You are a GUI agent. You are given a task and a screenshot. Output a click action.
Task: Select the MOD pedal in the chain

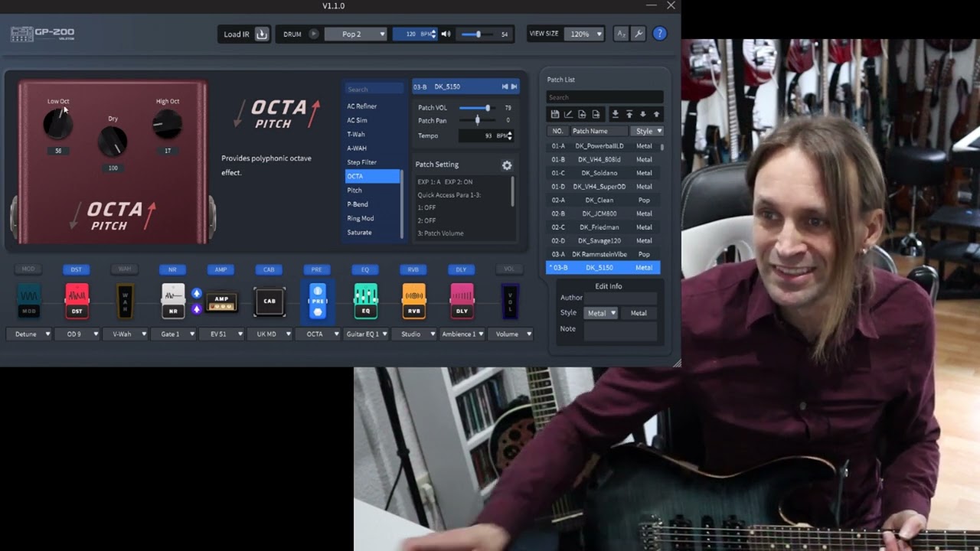click(x=29, y=302)
